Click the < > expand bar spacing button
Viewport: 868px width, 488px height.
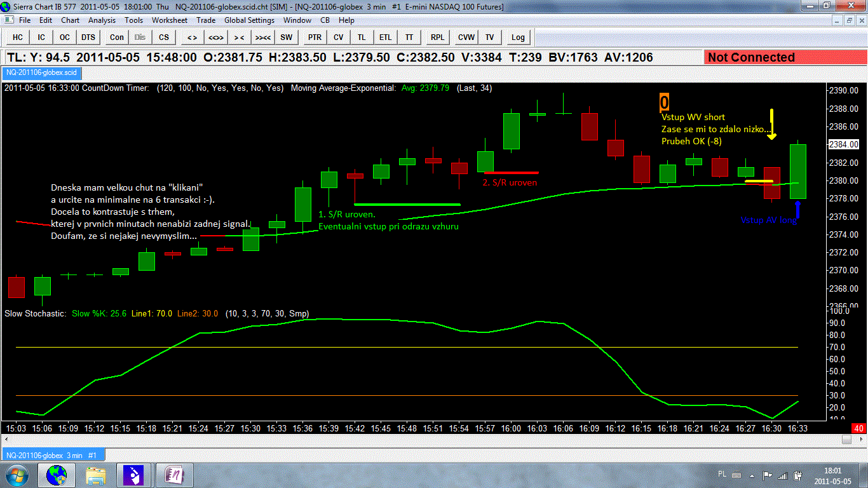192,37
